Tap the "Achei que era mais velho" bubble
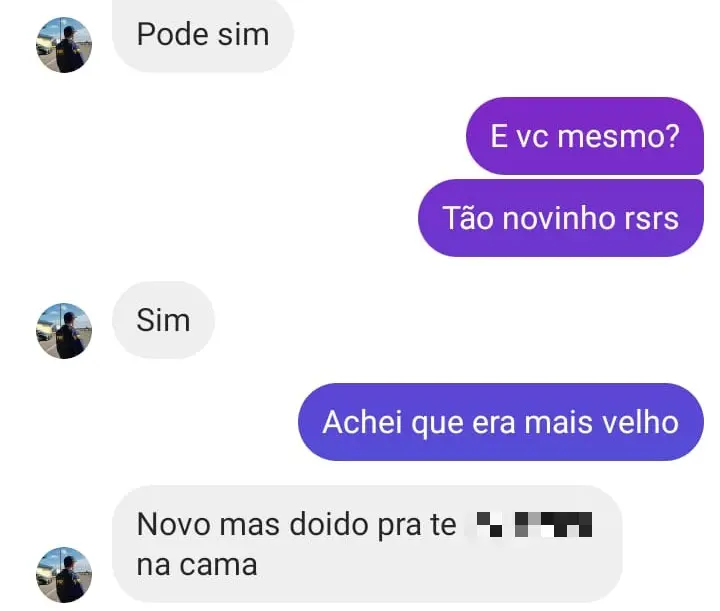Viewport: 720px width, 611px height. pyautogui.click(x=501, y=422)
